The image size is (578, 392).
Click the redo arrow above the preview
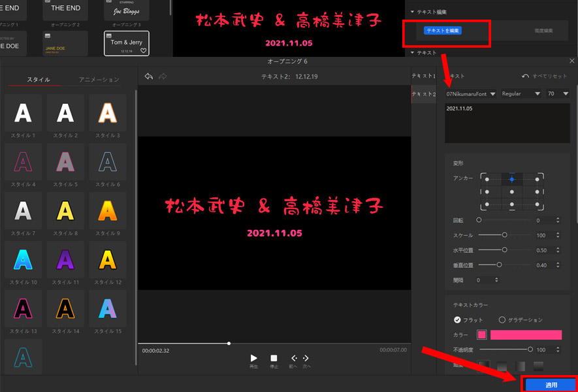pos(163,76)
